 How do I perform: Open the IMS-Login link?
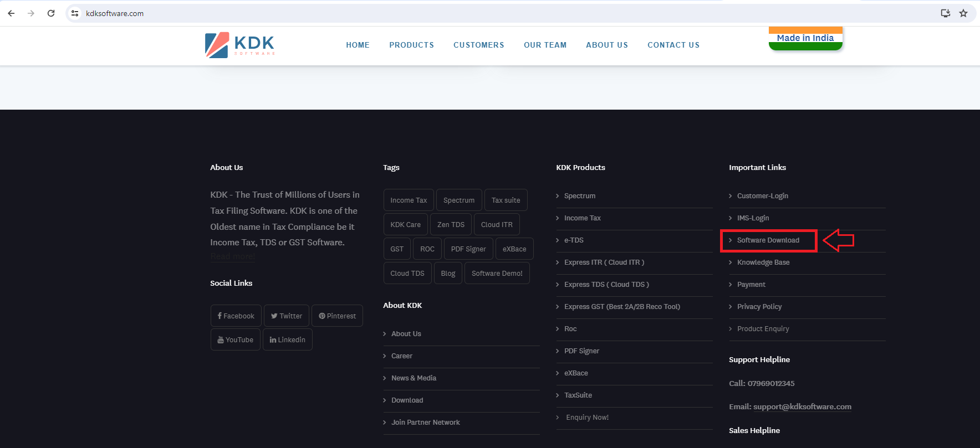(753, 218)
